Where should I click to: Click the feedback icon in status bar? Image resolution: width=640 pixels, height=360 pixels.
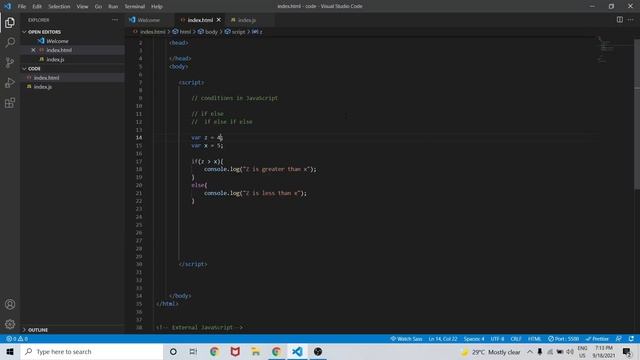click(619, 339)
